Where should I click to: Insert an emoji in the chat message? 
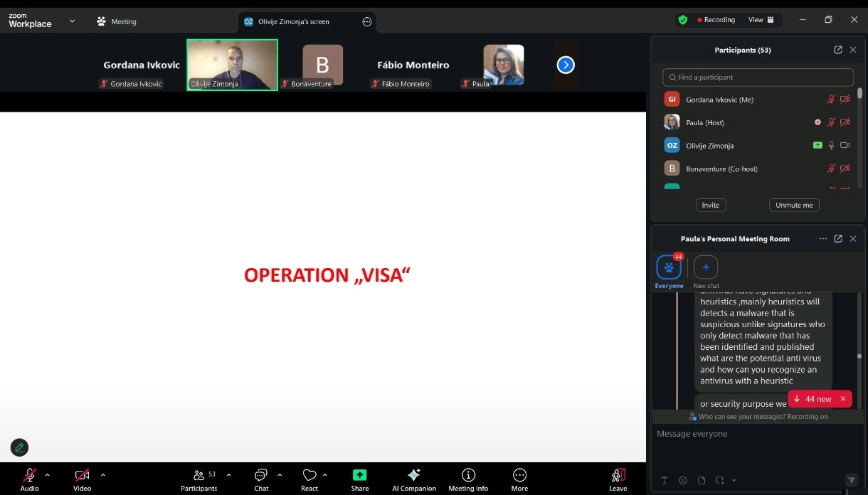(683, 480)
